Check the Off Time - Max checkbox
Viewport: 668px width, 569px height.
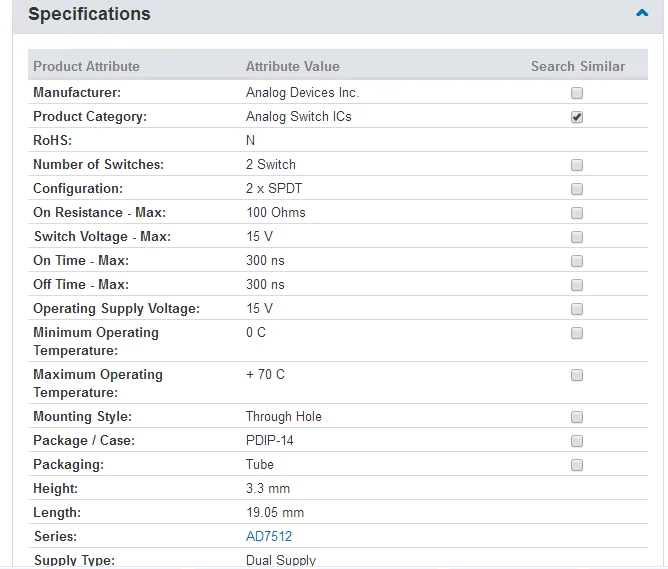coord(577,285)
